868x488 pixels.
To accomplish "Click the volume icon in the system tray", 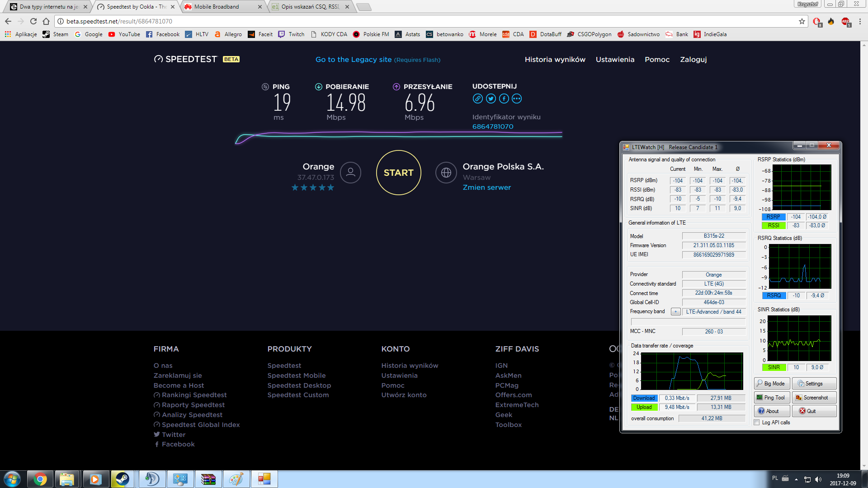I will (x=818, y=479).
